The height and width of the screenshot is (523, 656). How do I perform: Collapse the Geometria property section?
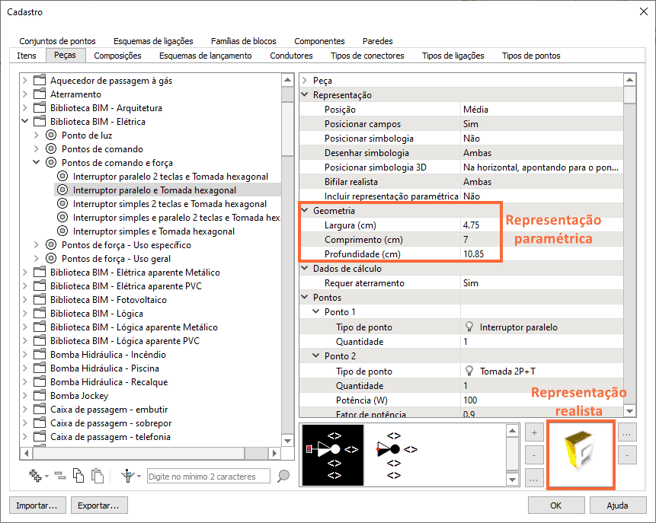[306, 211]
